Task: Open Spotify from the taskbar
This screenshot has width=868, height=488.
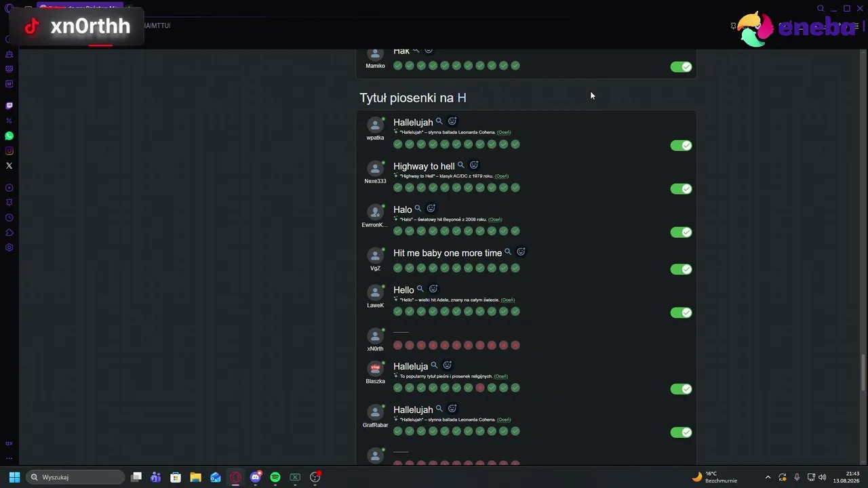Action: click(x=275, y=477)
